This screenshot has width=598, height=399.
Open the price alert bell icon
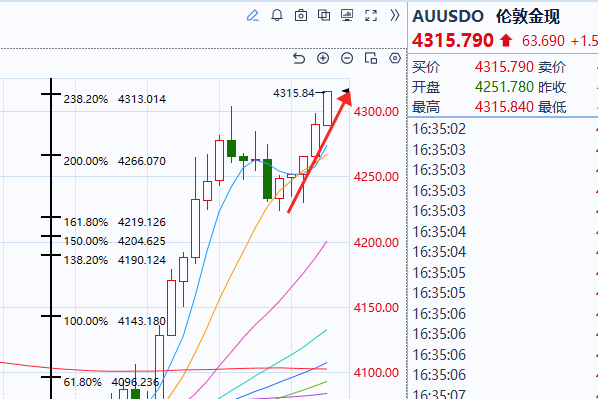point(277,15)
